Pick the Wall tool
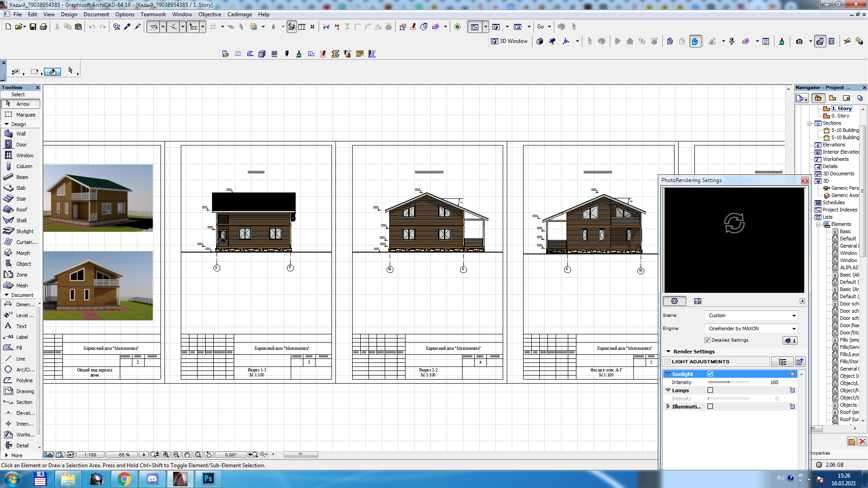Image resolution: width=868 pixels, height=488 pixels. pyautogui.click(x=20, y=134)
